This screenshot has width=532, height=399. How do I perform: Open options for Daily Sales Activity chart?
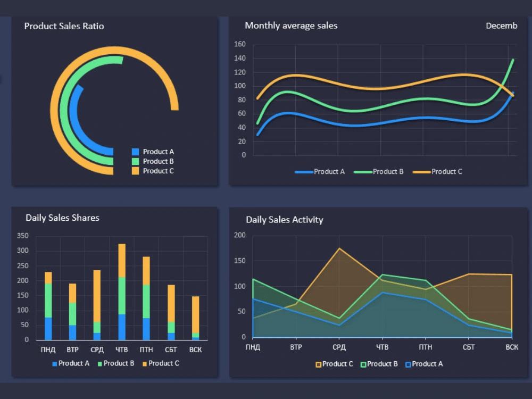284,220
